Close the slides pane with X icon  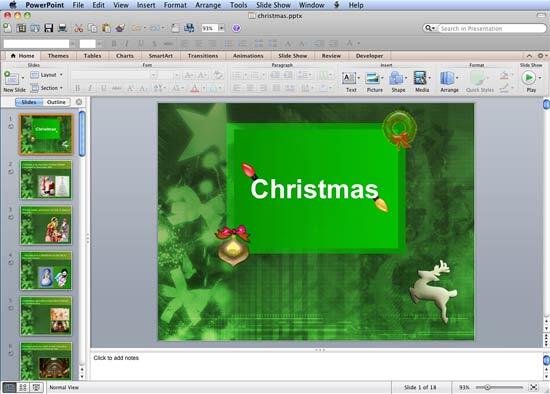(x=79, y=102)
